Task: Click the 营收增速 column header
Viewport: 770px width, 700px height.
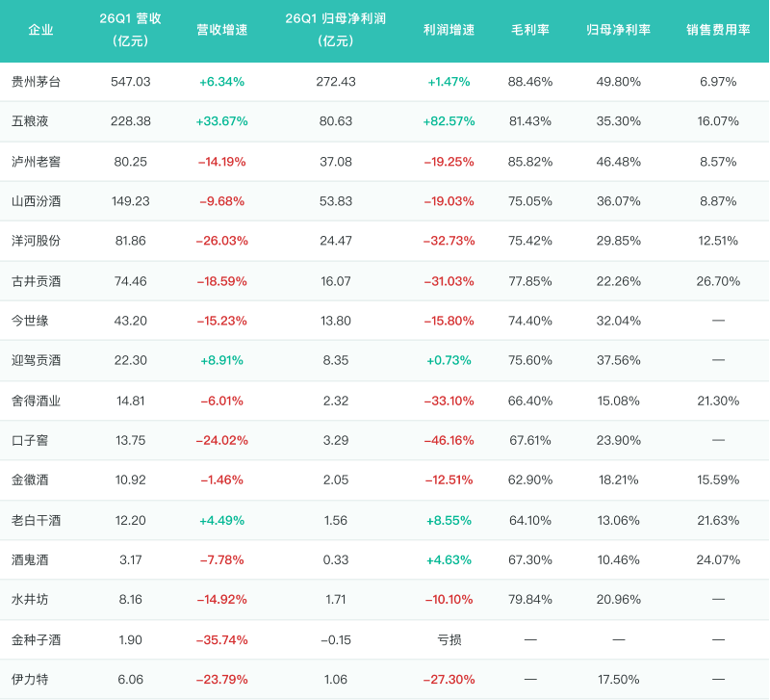Action: pyautogui.click(x=222, y=30)
